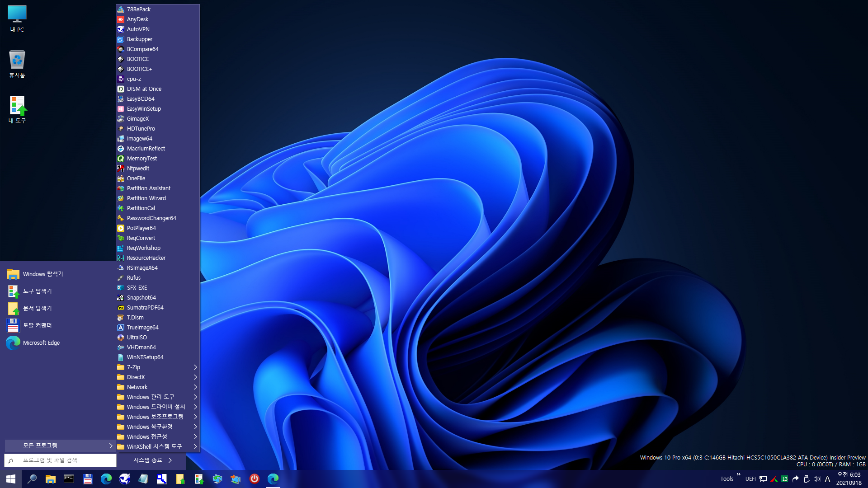Screen dimensions: 868x488
Task: Start AutoVPN from the programs menu
Action: [x=157, y=29]
